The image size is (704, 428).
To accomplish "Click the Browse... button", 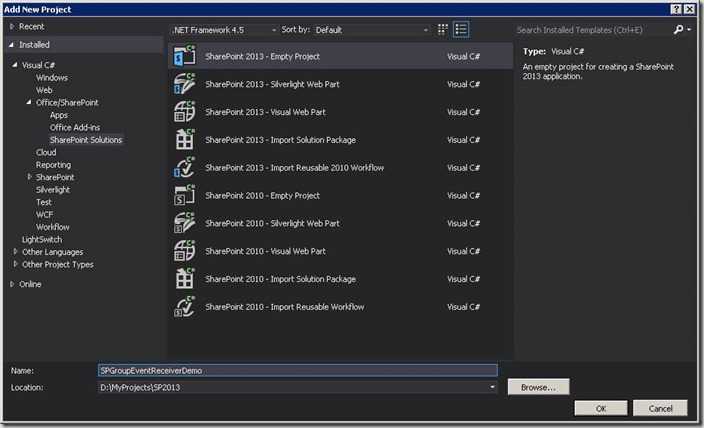I will click(x=538, y=387).
